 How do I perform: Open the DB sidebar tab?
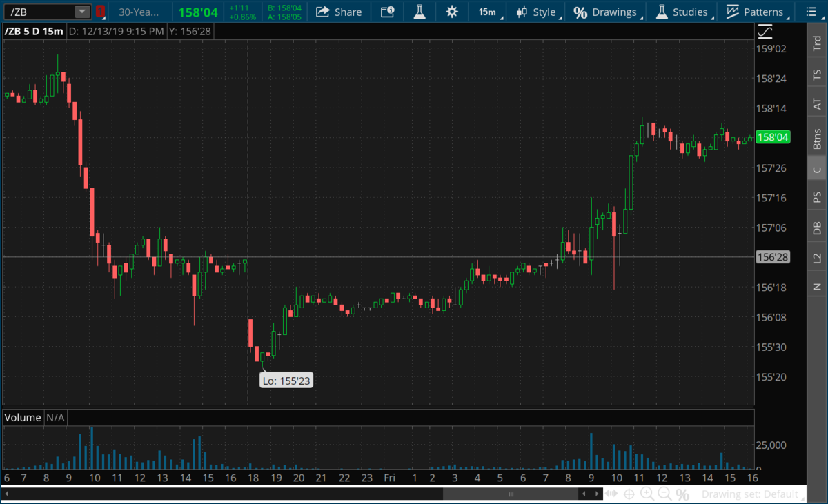817,228
